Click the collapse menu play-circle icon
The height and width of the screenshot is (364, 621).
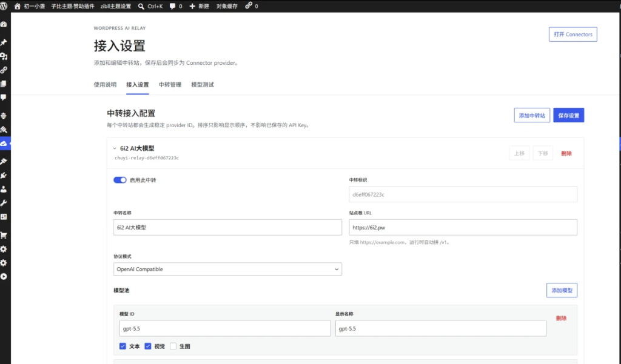coord(4,277)
